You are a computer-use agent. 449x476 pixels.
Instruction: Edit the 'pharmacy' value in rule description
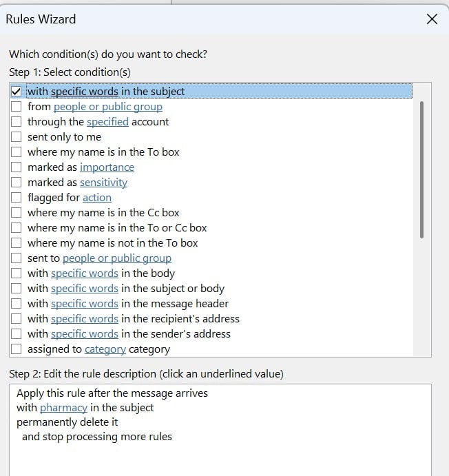click(x=63, y=408)
